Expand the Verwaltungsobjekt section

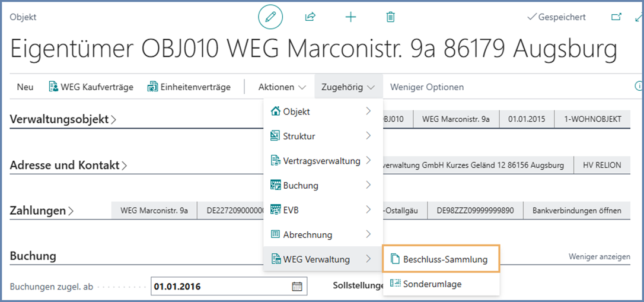coord(63,119)
